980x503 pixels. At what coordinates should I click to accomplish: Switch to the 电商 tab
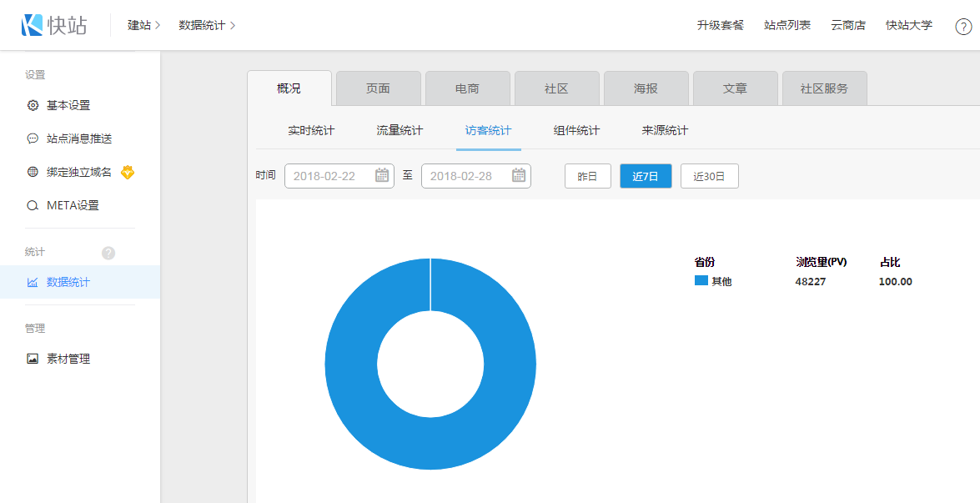pos(467,88)
